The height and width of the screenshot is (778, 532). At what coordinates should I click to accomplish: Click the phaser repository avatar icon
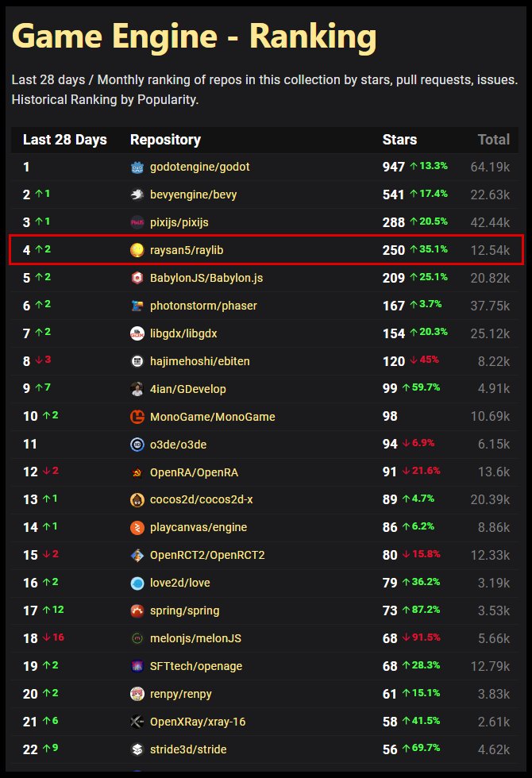point(137,306)
